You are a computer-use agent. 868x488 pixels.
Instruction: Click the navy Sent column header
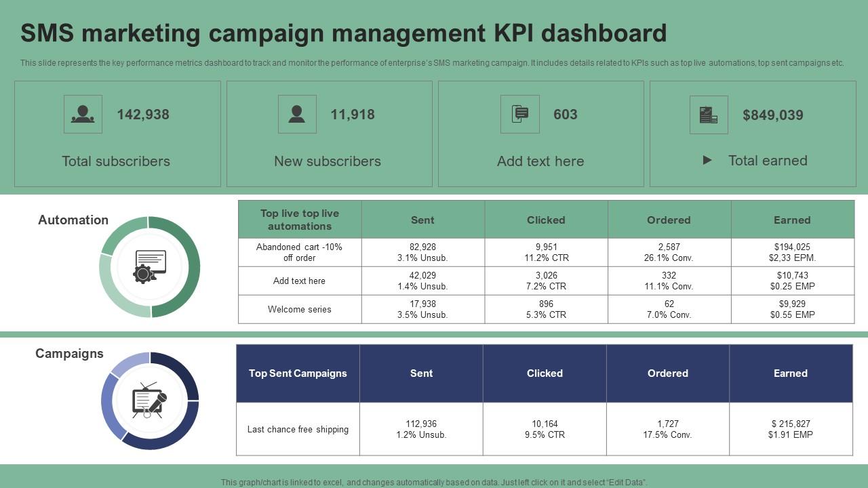[421, 373]
